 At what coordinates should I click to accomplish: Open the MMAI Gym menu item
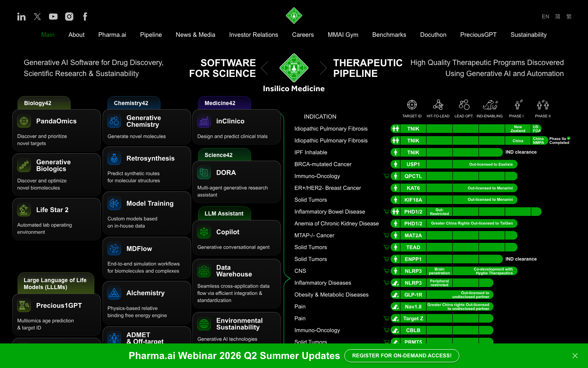click(x=343, y=35)
